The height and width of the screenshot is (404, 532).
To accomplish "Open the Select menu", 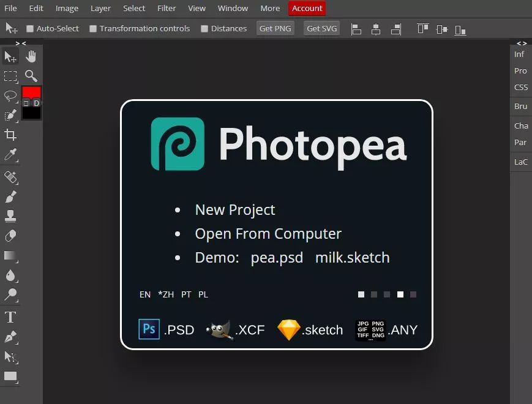I will coord(134,8).
